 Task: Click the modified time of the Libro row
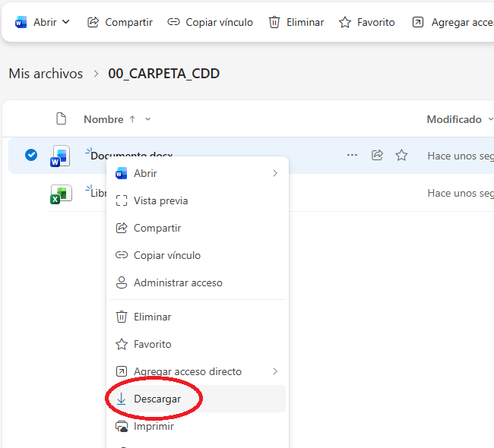coord(461,193)
